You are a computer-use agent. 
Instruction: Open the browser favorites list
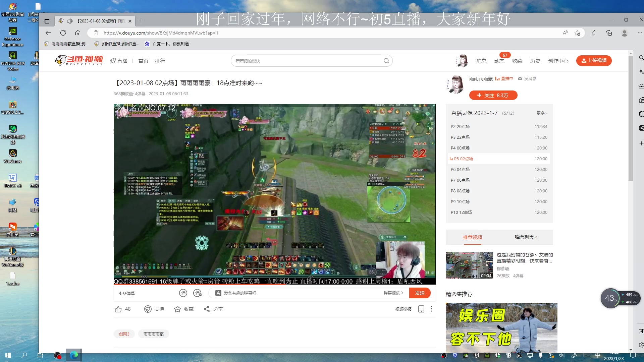point(594,33)
